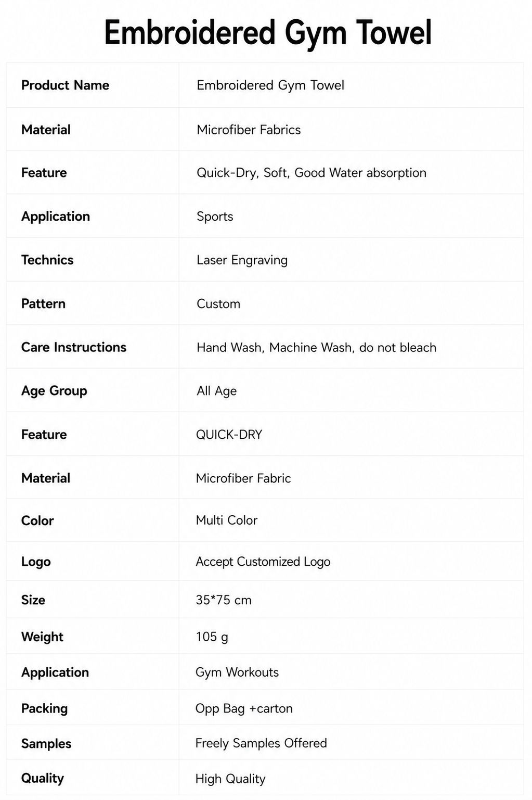The height and width of the screenshot is (800, 532).
Task: Click the Sports application value
Action: (215, 217)
